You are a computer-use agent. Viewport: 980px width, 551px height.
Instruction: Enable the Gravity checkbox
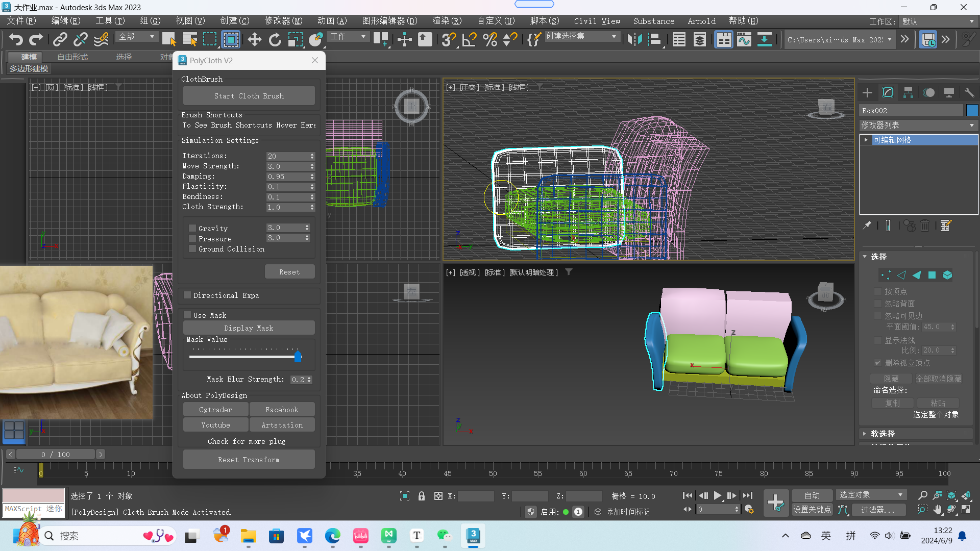click(192, 228)
